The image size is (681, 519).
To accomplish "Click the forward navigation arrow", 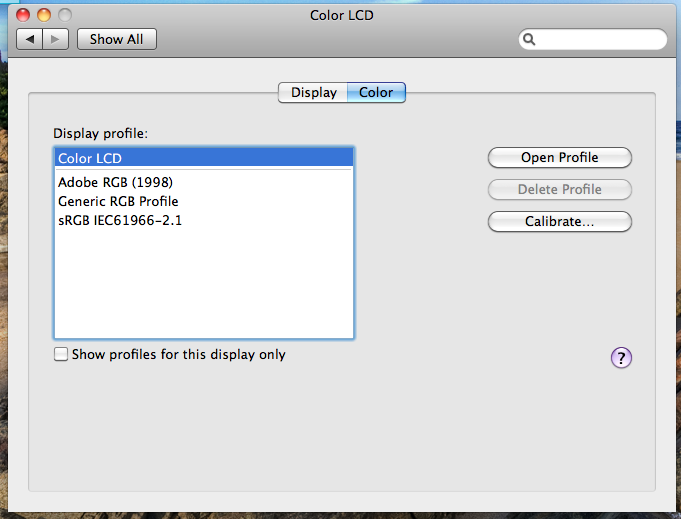I will point(55,39).
